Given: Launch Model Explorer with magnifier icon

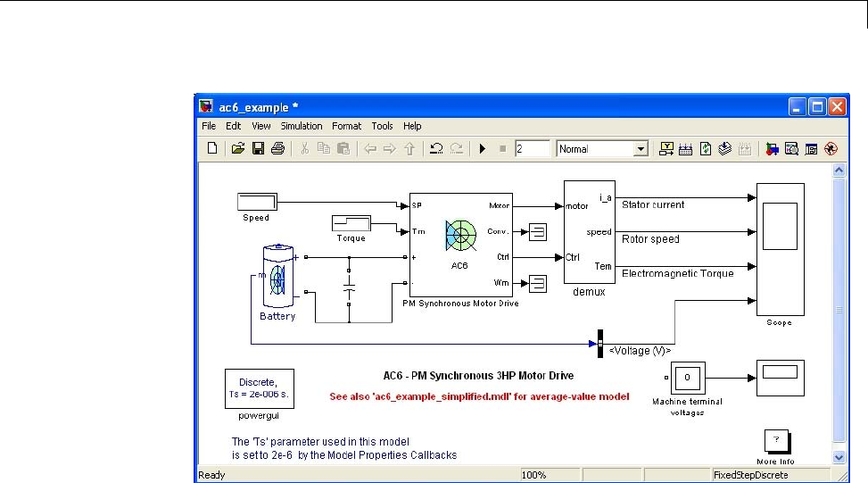Looking at the screenshot, I should (791, 148).
